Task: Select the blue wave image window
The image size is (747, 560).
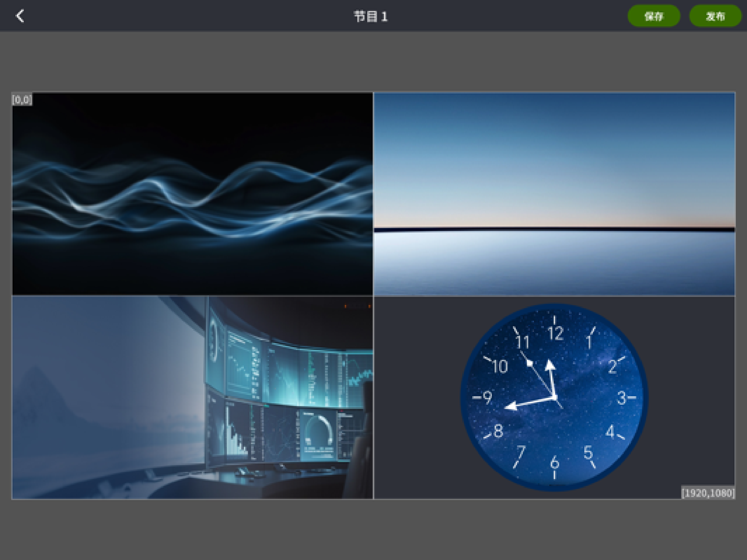Action: pyautogui.click(x=192, y=194)
